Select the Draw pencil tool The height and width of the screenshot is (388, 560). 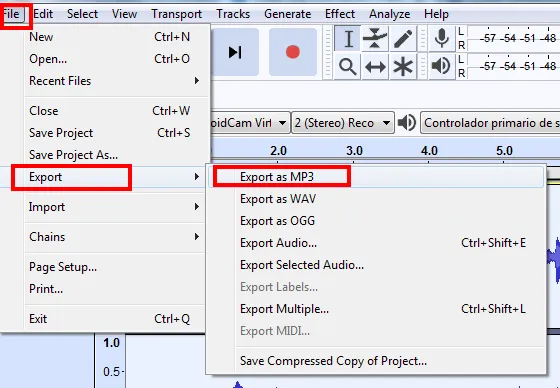[x=402, y=39]
